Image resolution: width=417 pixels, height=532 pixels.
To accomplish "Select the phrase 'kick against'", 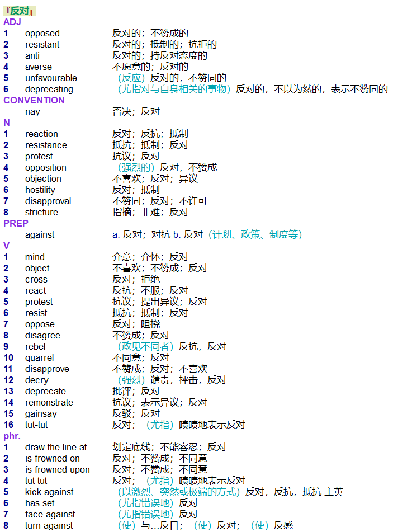I will click(49, 492).
